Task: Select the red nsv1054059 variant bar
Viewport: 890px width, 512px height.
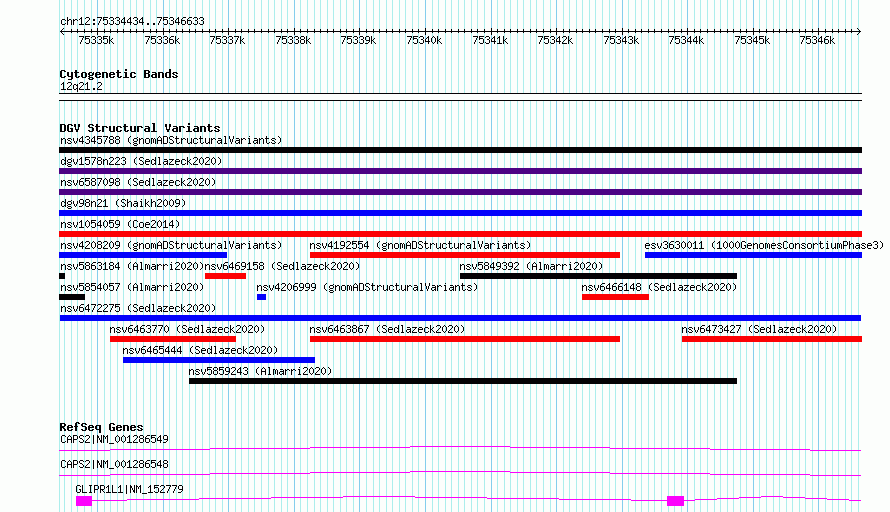Action: click(460, 234)
